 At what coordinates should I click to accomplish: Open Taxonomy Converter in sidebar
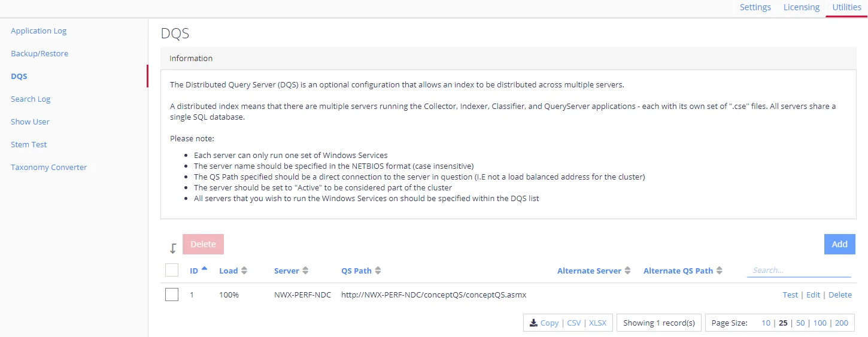(x=49, y=167)
